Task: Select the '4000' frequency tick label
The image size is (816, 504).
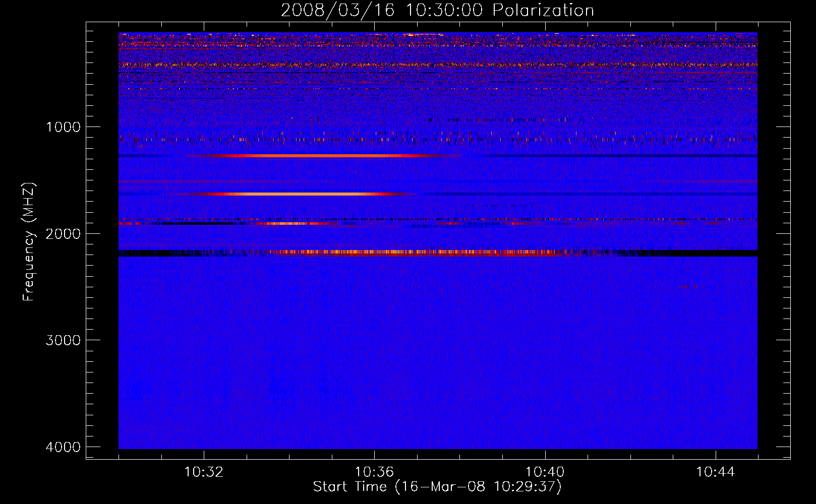Action: [63, 447]
